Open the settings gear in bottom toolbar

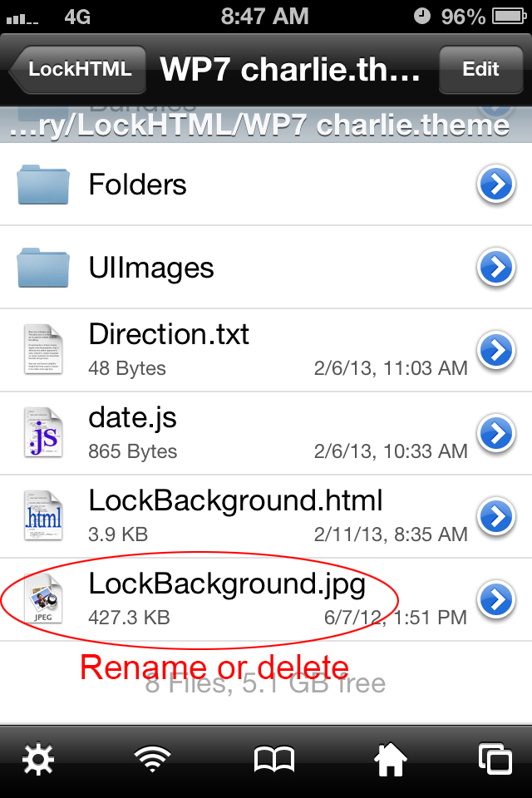click(37, 759)
